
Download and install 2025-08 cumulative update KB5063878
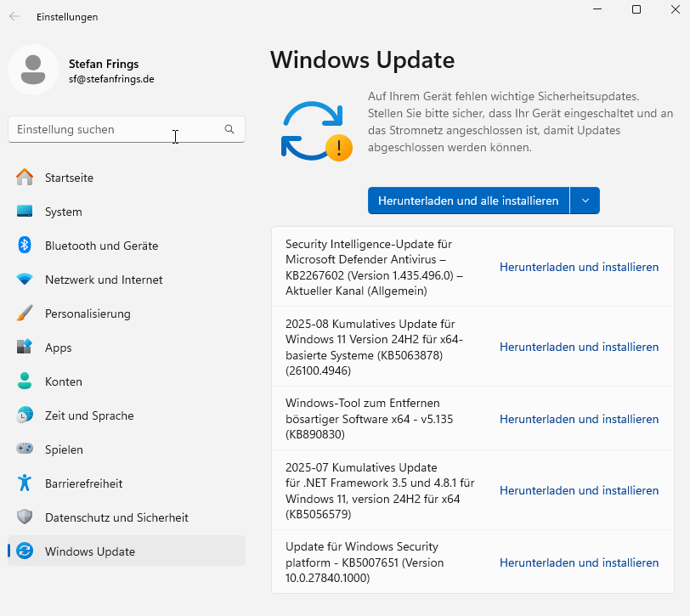580,347
